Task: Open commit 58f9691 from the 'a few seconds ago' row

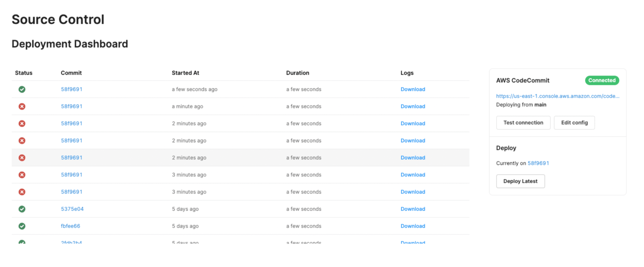Action: tap(72, 89)
